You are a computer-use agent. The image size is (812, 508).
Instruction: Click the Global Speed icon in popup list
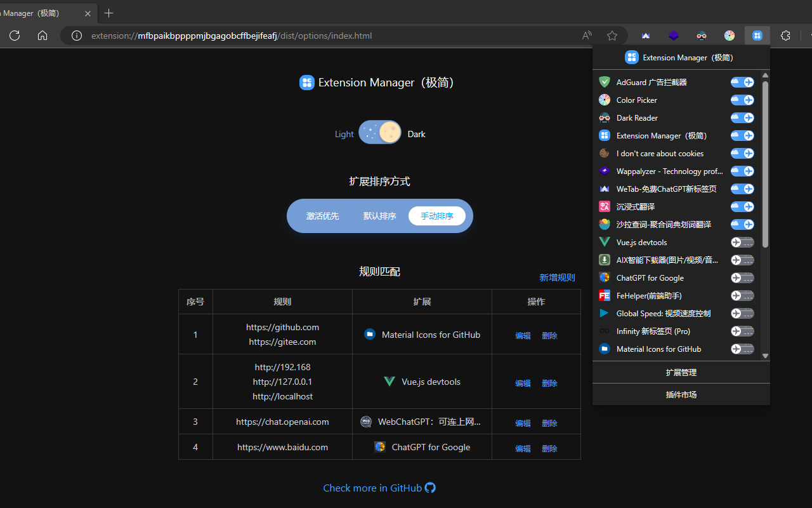point(605,313)
